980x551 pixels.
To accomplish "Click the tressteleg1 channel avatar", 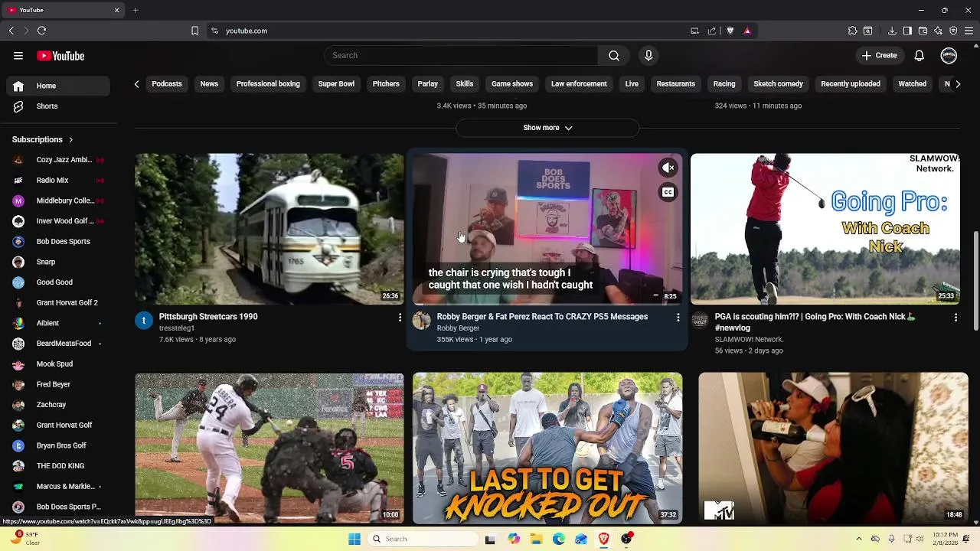I will [144, 321].
